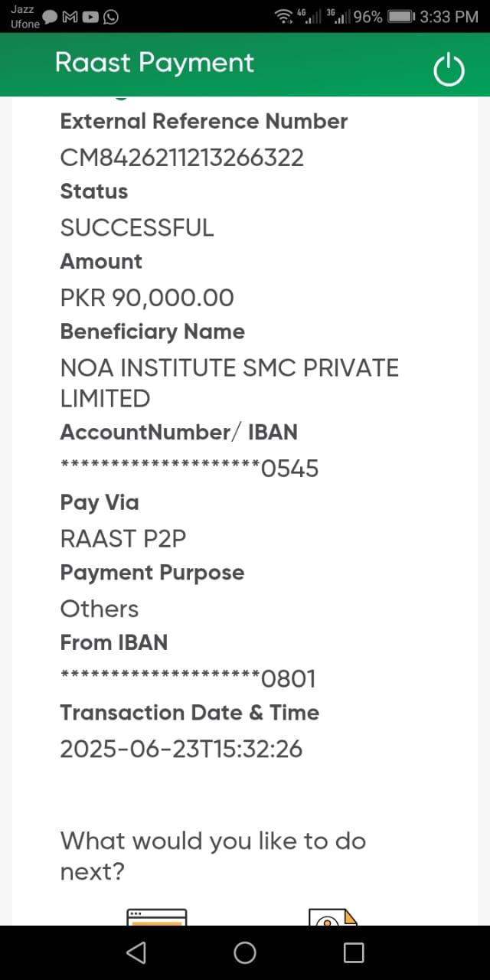Tap the transaction date and time value

point(181,749)
